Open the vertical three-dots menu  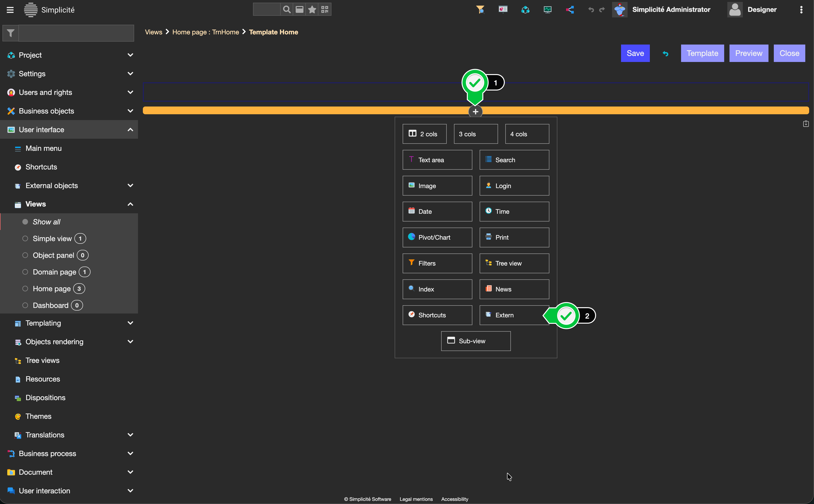pos(801,10)
